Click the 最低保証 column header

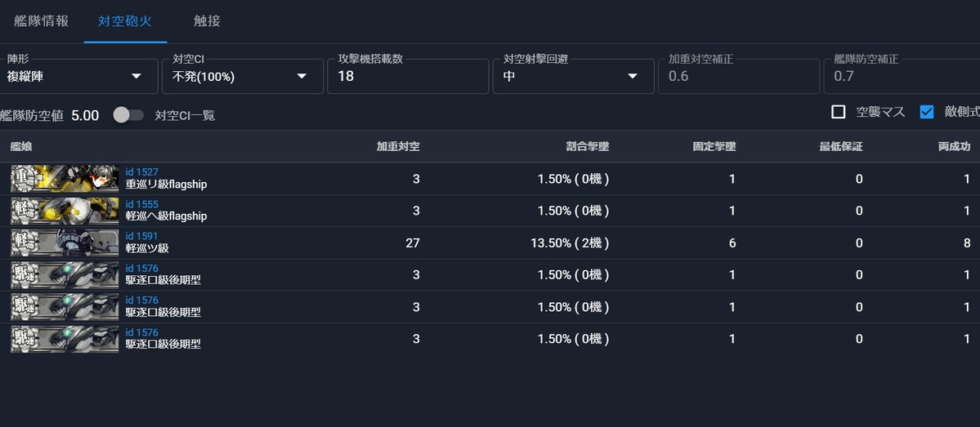(840, 147)
